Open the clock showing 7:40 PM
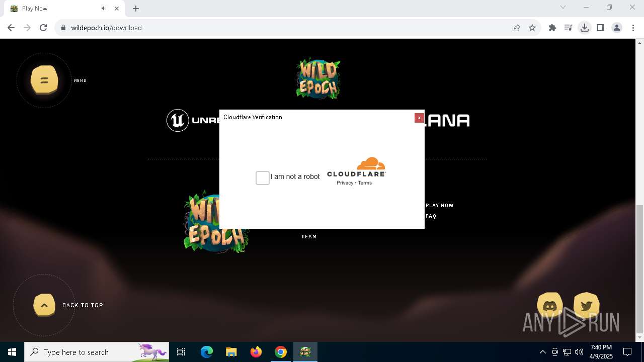 [601, 352]
